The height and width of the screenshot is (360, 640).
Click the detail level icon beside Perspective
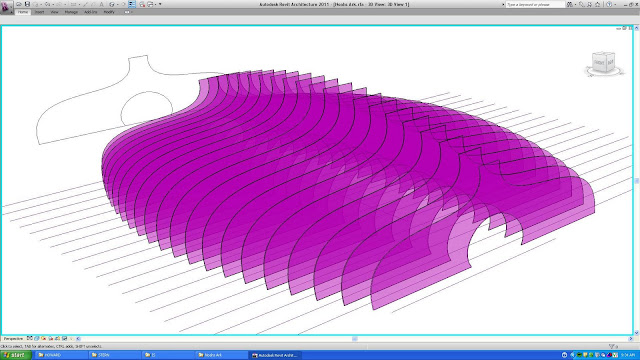[x=29, y=338]
